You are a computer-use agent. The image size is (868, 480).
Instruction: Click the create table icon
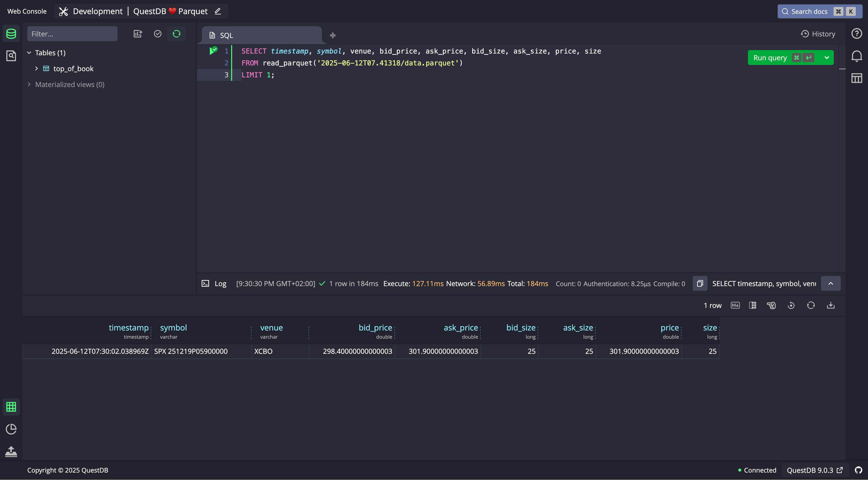click(x=138, y=34)
